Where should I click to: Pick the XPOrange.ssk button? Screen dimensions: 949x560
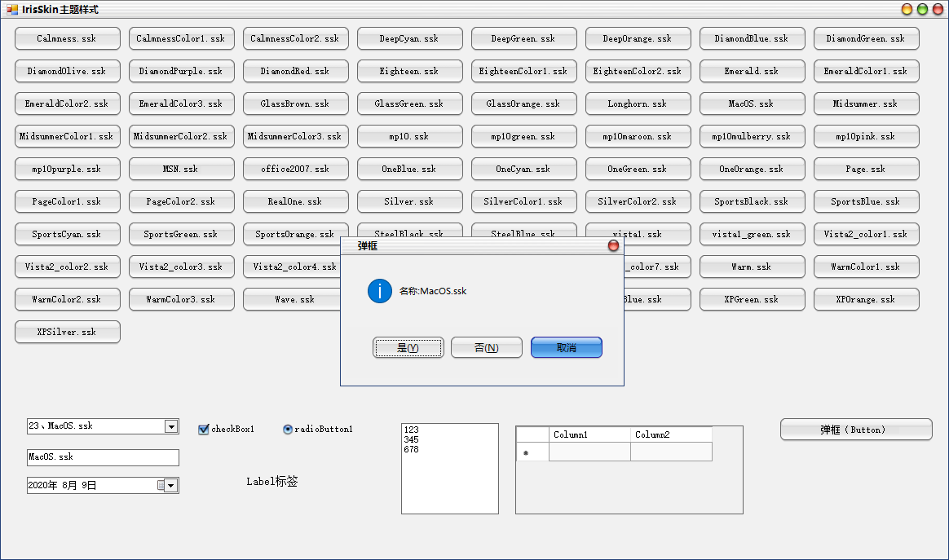[x=866, y=300]
